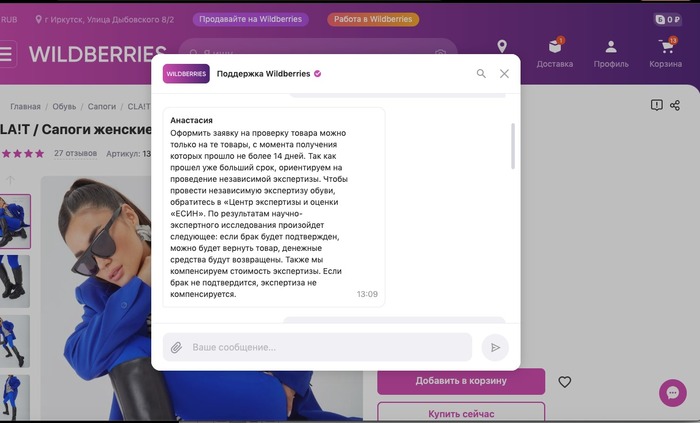Open Корзина shopping cart

[665, 53]
